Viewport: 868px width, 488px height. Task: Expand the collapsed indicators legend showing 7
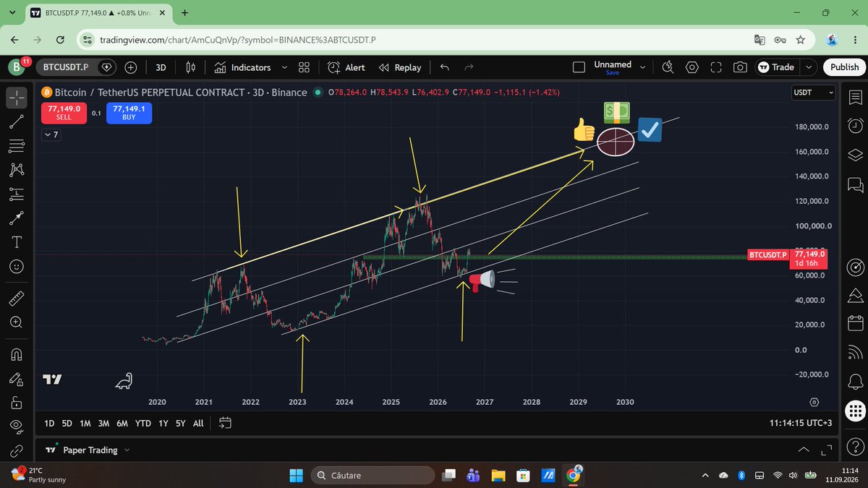click(x=51, y=134)
